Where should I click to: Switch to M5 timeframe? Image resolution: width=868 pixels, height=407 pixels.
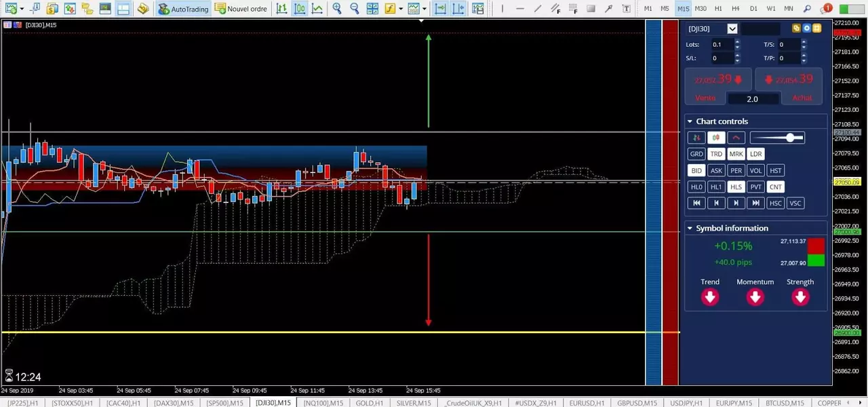[665, 9]
